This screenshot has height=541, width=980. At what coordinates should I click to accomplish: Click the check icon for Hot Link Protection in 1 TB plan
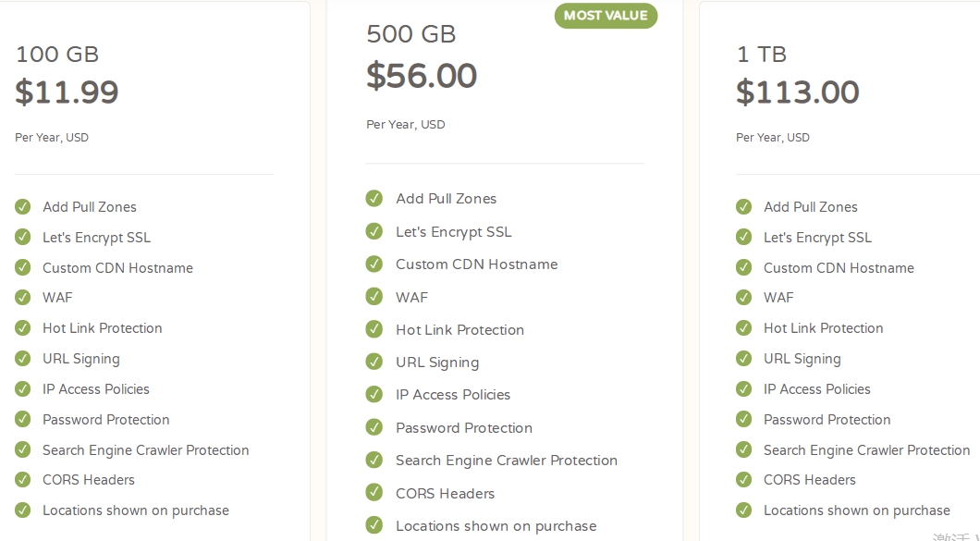[x=744, y=328]
